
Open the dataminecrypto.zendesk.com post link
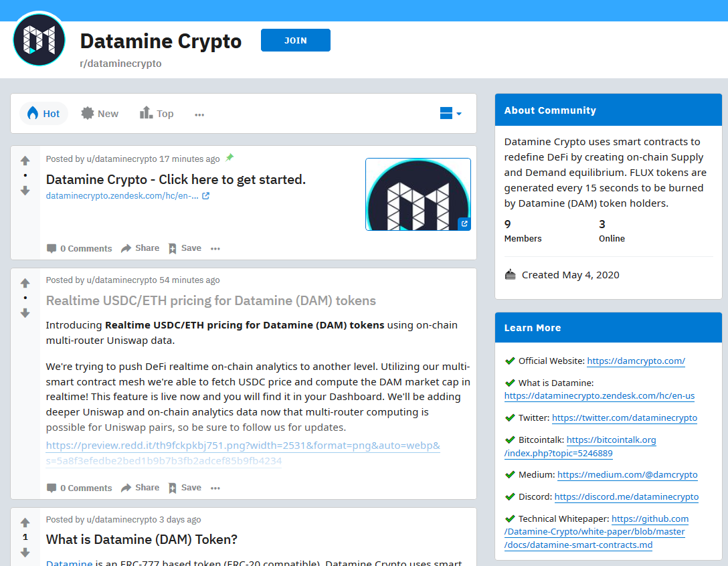tap(122, 196)
